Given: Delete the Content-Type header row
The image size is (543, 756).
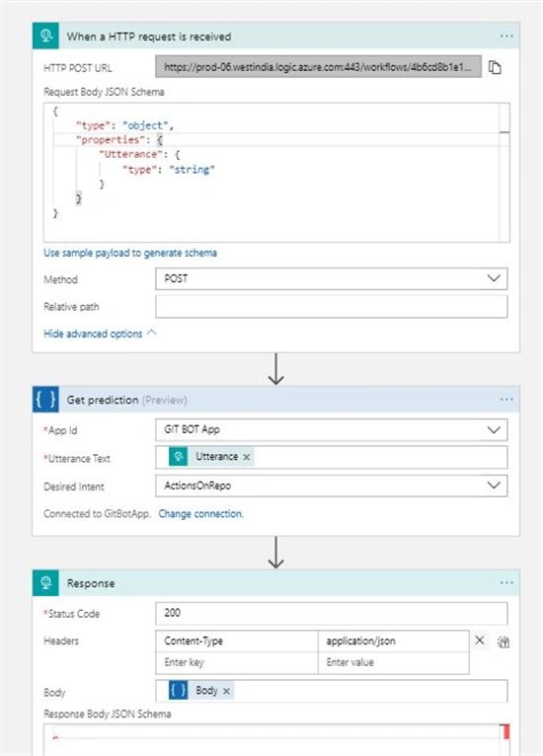Looking at the screenshot, I should [480, 641].
